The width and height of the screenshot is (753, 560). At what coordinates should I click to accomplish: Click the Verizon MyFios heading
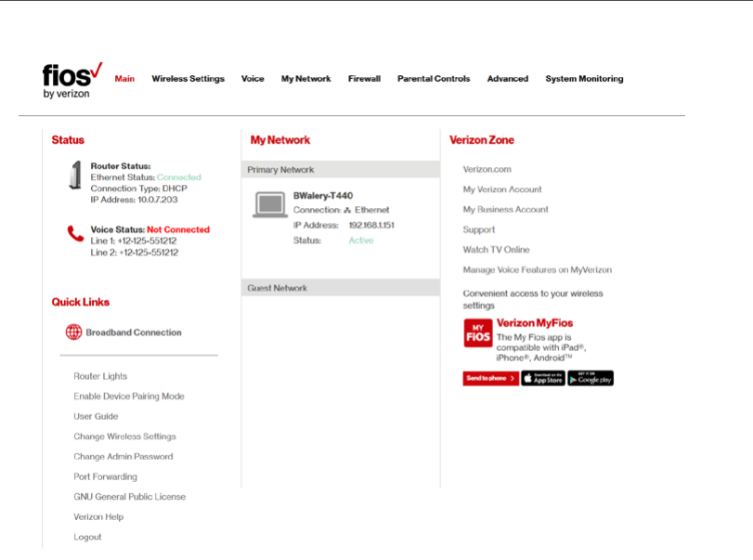coord(535,323)
